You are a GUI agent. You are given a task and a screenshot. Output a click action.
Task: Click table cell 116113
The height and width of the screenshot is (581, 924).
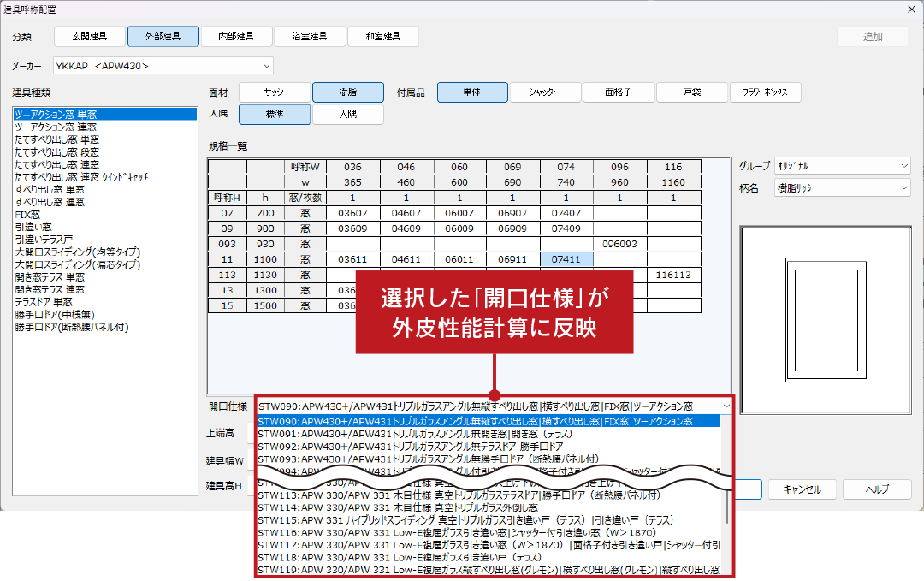(x=673, y=275)
